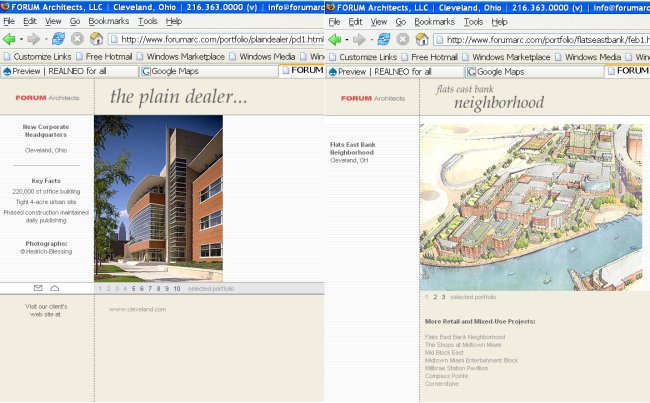650x403 pixels.
Task: Open Bookmarks menu in left window
Action: (x=109, y=21)
